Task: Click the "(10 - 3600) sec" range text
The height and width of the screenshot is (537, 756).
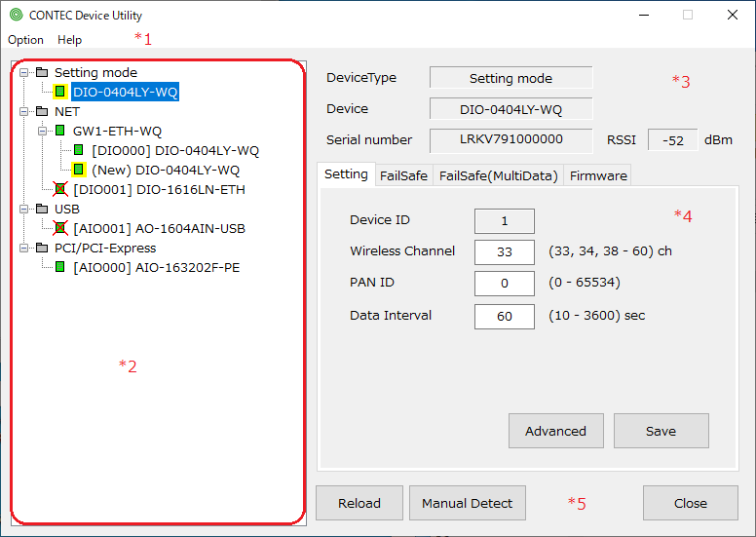Action: (596, 316)
